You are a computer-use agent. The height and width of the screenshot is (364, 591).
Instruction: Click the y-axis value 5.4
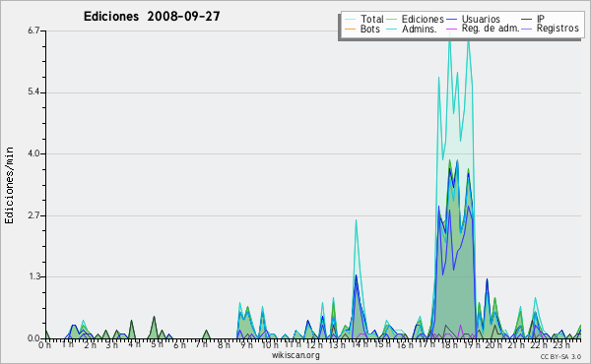(x=33, y=92)
